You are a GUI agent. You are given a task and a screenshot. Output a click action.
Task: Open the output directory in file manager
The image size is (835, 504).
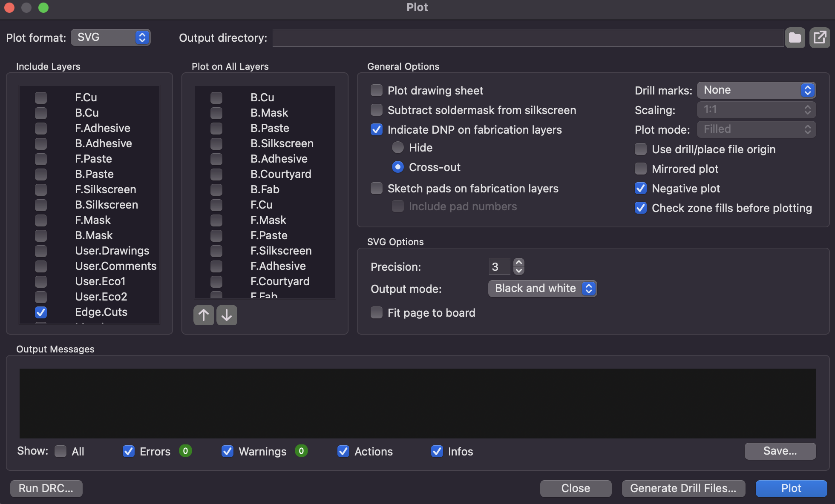[819, 37]
